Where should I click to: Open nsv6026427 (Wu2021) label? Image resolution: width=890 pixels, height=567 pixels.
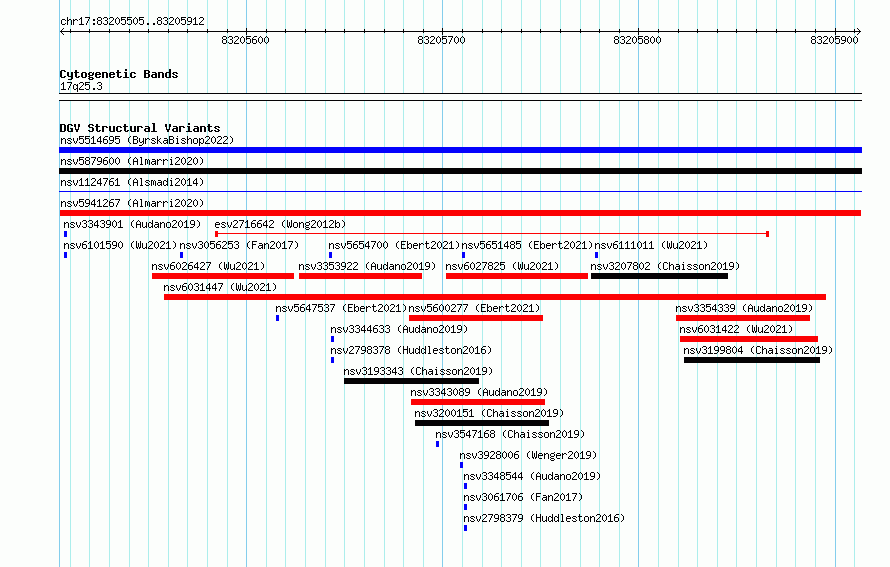pos(208,266)
